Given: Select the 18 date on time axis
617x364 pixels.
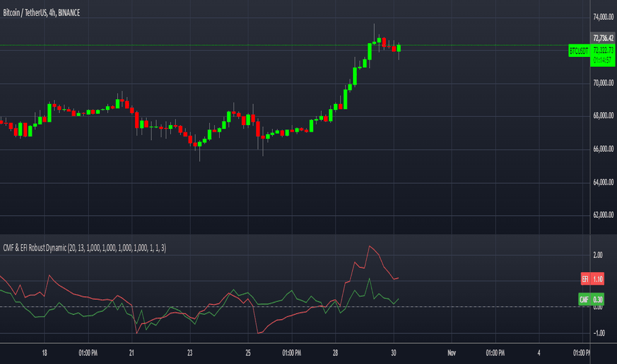Looking at the screenshot, I should [45, 352].
